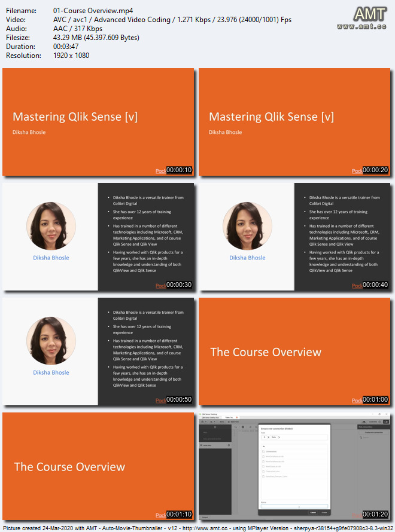Click the 'Duration:' label
The width and height of the screenshot is (395, 532).
coord(20,47)
